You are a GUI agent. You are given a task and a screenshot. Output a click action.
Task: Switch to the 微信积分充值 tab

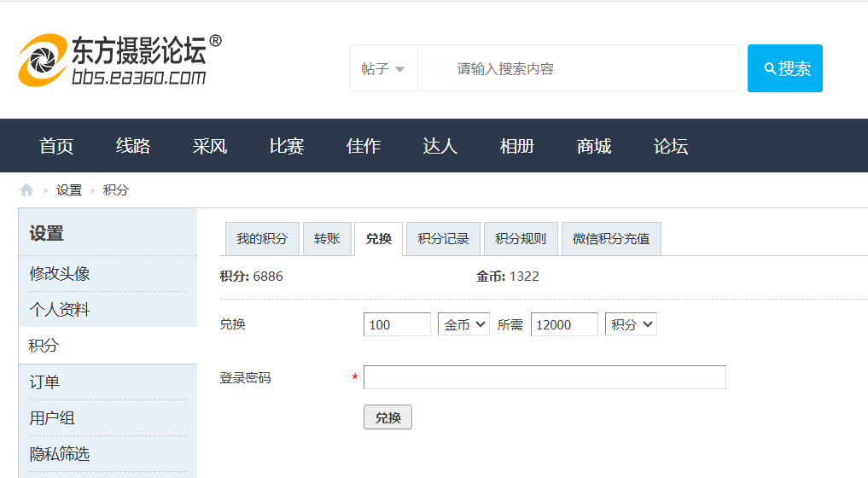click(x=611, y=239)
